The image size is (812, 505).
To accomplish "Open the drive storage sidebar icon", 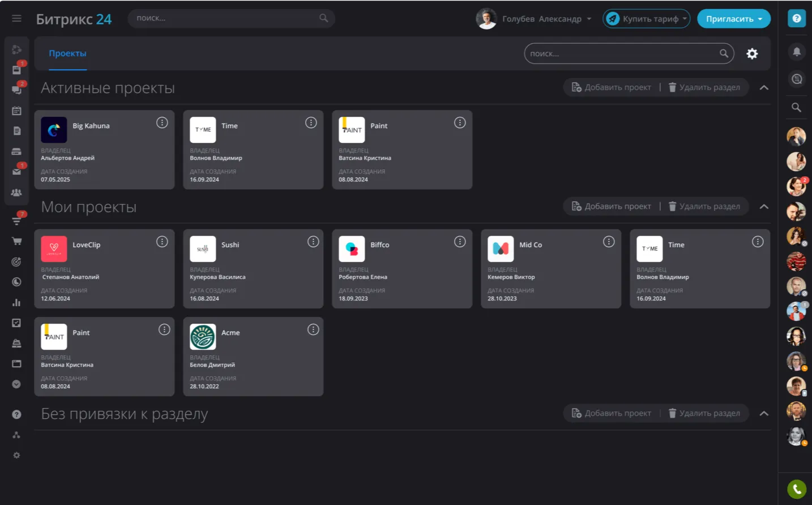I will click(x=16, y=151).
